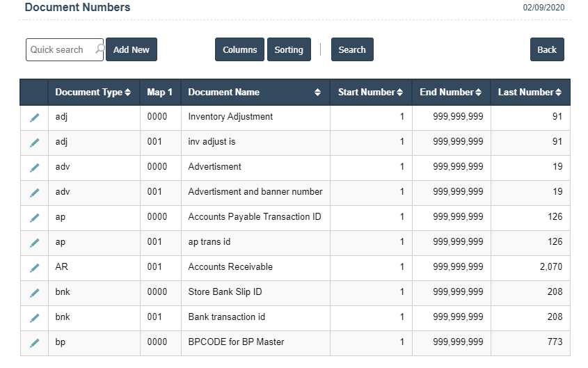Sort by Document Type column arrows
This screenshot has width=588, height=368.
pyautogui.click(x=127, y=93)
